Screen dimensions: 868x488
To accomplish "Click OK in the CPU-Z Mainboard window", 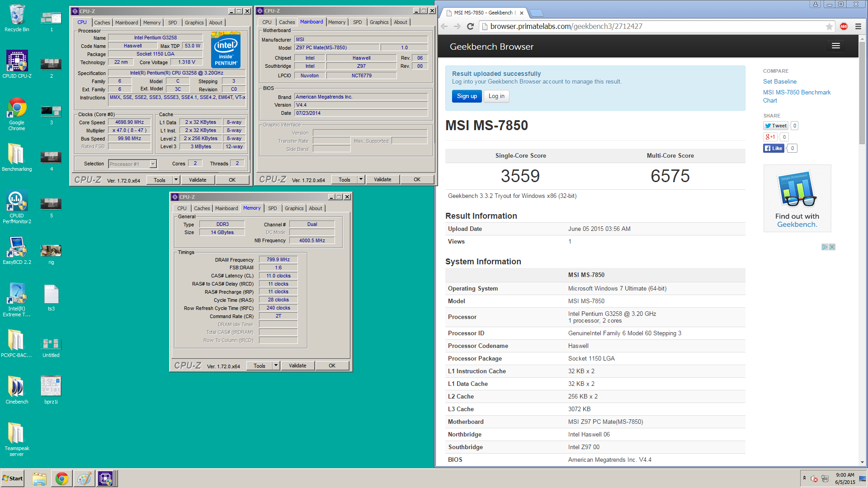I will coord(417,179).
